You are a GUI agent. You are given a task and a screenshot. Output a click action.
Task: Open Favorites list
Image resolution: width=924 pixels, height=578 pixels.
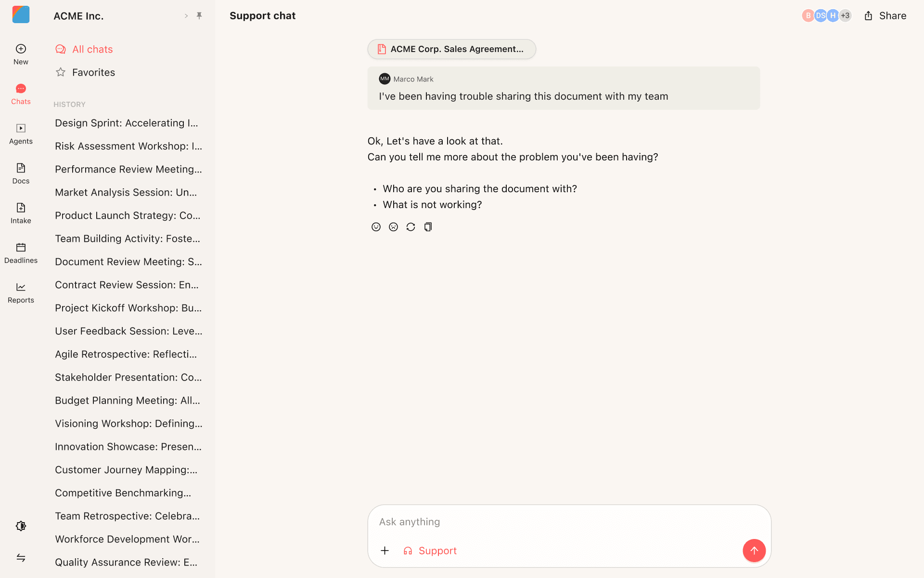93,72
